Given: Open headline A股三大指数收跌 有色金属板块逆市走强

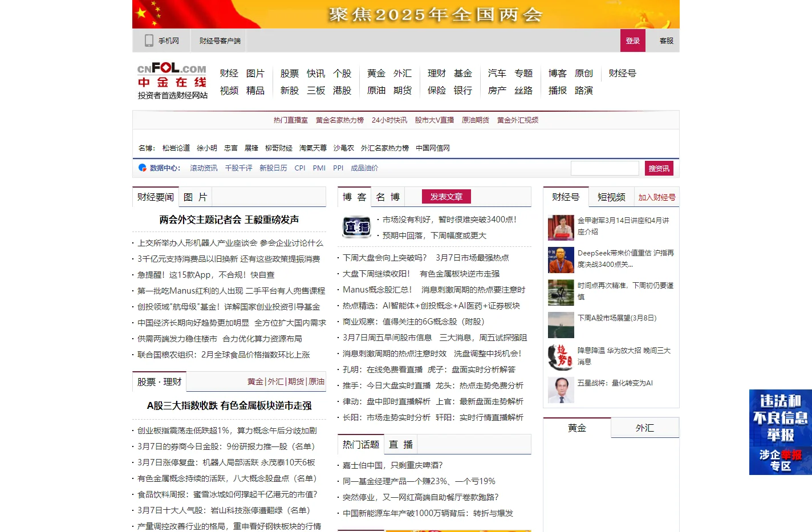Looking at the screenshot, I should [x=229, y=405].
